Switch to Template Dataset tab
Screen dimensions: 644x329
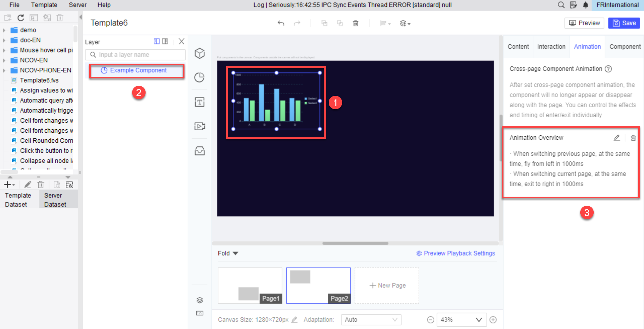click(19, 200)
